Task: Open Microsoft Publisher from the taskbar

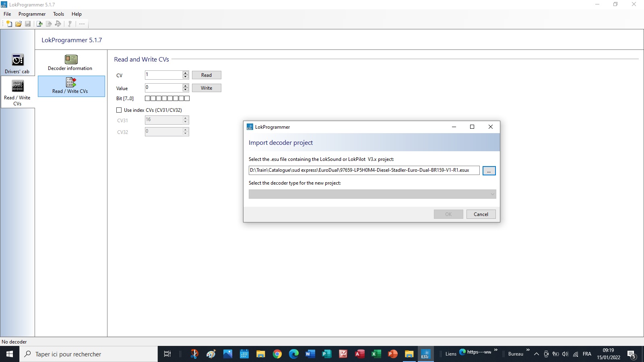Action: tap(327, 354)
